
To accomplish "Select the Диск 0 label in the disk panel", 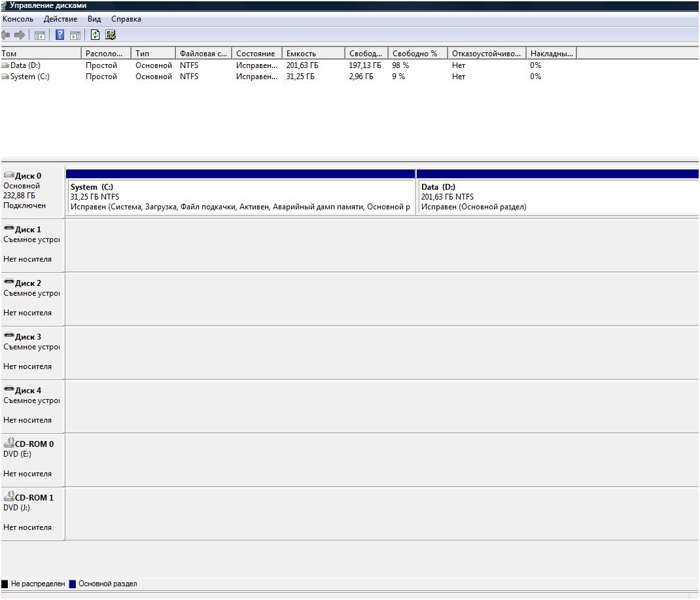I will coord(28,176).
